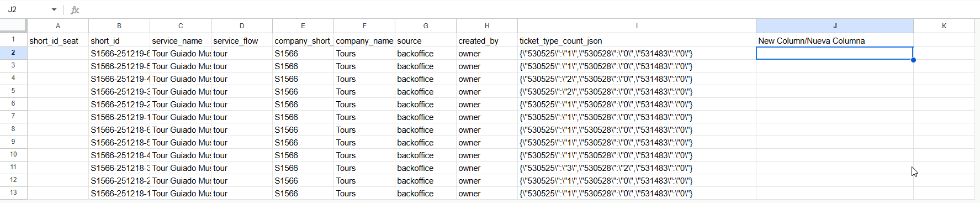Select column H header

487,26
